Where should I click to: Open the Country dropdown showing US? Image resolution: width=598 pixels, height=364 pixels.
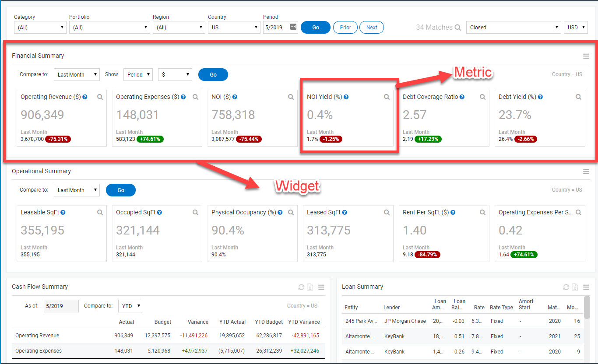(234, 27)
